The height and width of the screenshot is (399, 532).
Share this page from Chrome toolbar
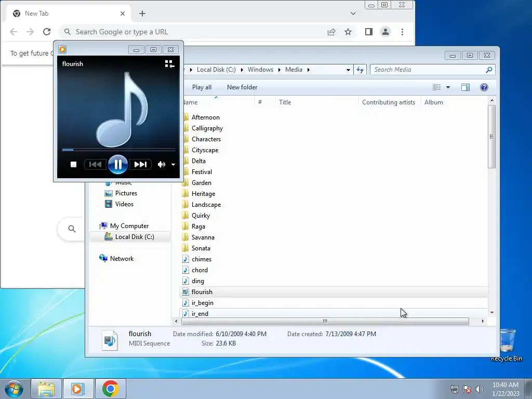coord(331,32)
